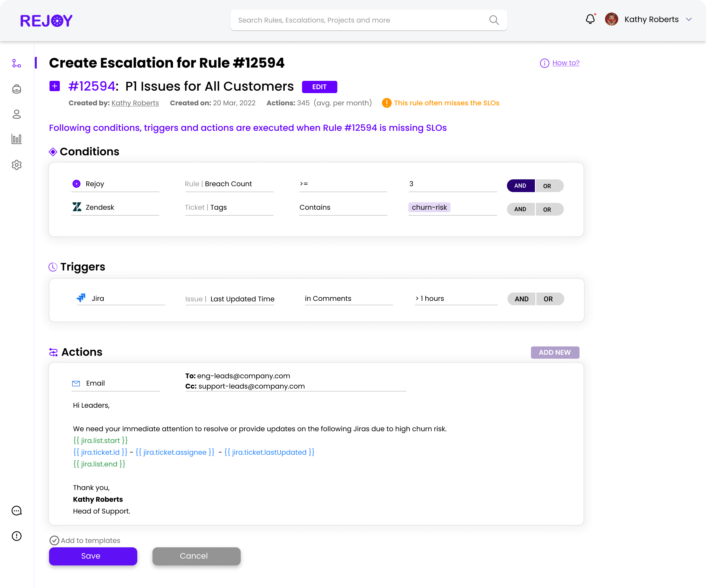Viewport: 706px width, 588px height.
Task: Open the How to? help link
Action: pyautogui.click(x=566, y=63)
